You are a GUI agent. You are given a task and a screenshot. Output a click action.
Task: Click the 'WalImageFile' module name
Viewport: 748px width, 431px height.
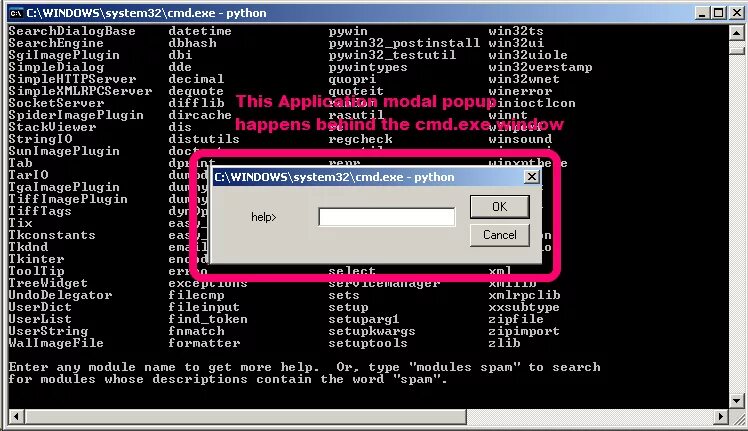pos(56,343)
